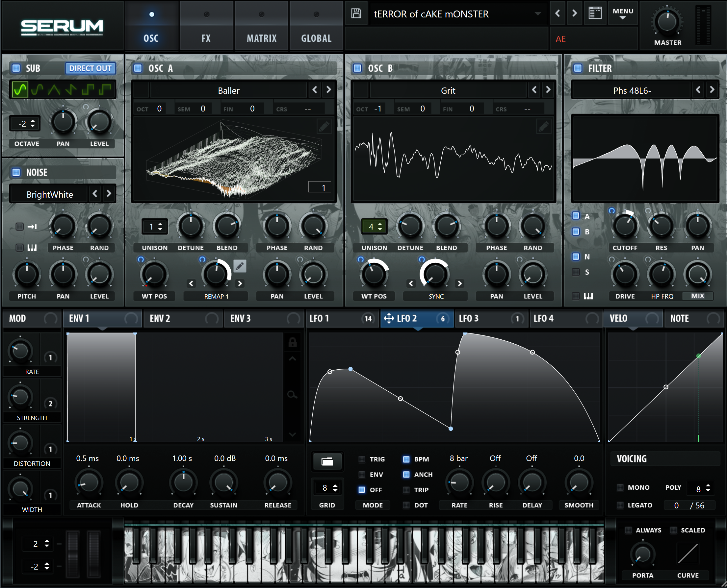Image resolution: width=727 pixels, height=588 pixels.
Task: Open the BrightWhite noise selector
Action: (50, 194)
